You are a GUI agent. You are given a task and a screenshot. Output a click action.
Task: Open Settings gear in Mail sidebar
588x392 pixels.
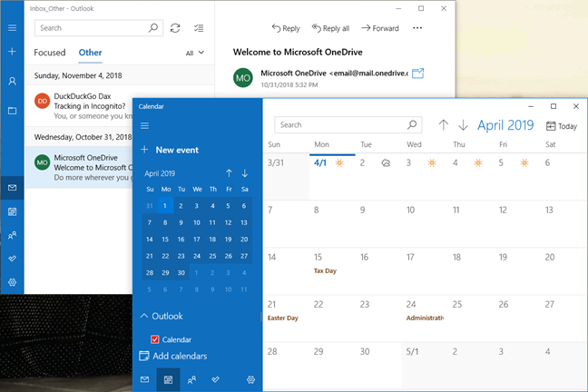click(12, 282)
